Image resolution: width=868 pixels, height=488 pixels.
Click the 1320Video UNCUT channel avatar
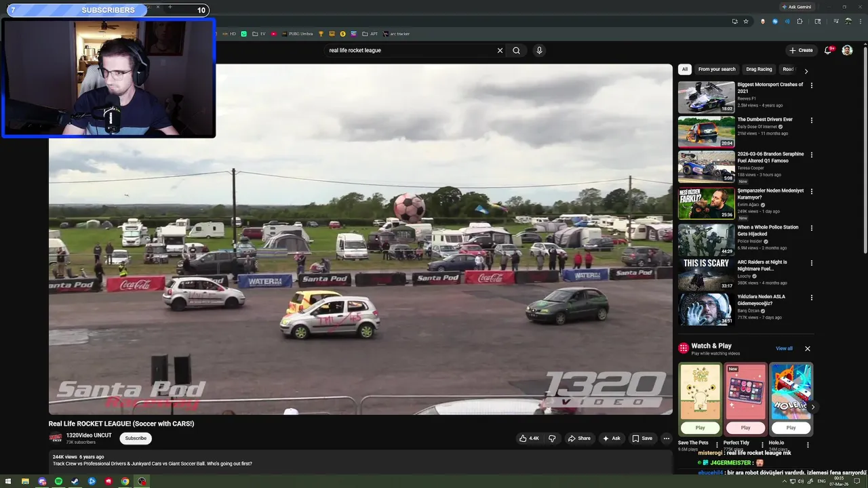pos(56,439)
